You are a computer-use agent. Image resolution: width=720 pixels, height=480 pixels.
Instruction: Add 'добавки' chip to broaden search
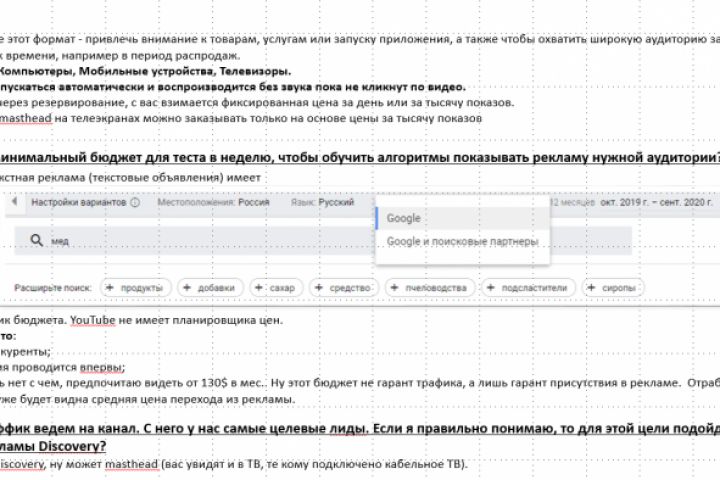(210, 288)
